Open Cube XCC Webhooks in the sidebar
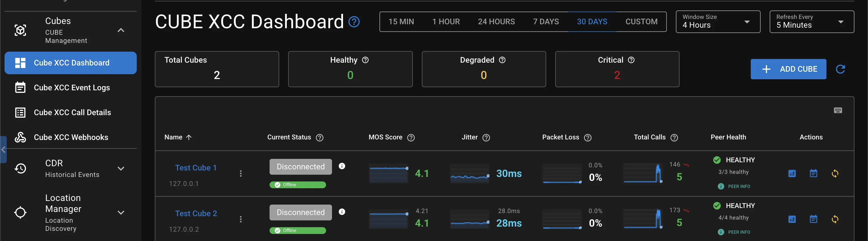Viewport: 868px width, 241px height. click(70, 137)
